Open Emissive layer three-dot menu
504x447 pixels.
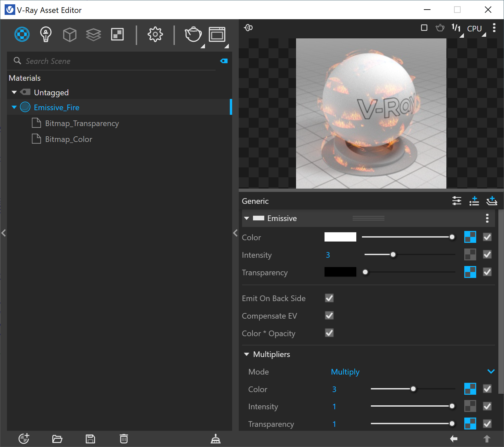click(487, 218)
